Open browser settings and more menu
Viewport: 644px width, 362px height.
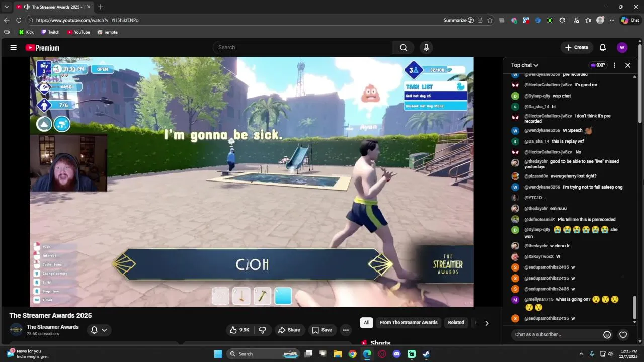tap(612, 20)
